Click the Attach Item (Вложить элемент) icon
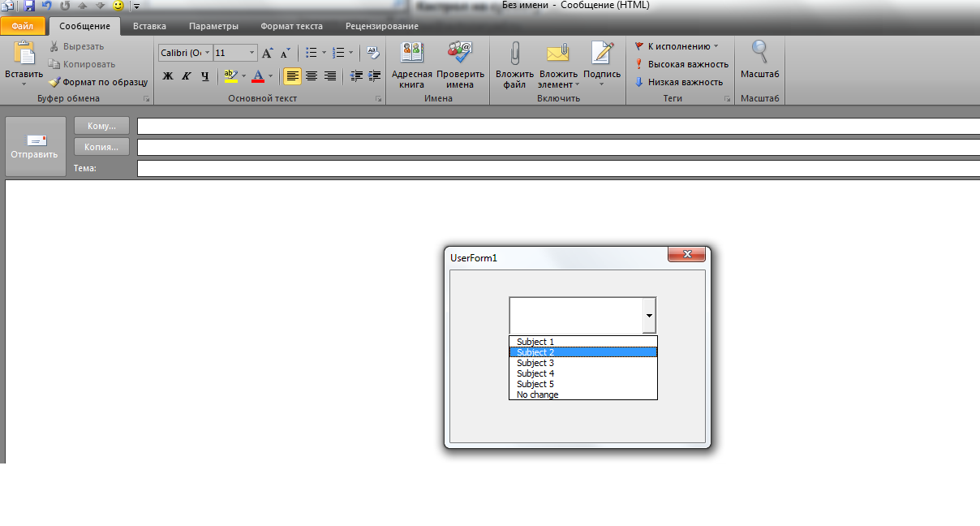This screenshot has height=526, width=980. pos(558,55)
